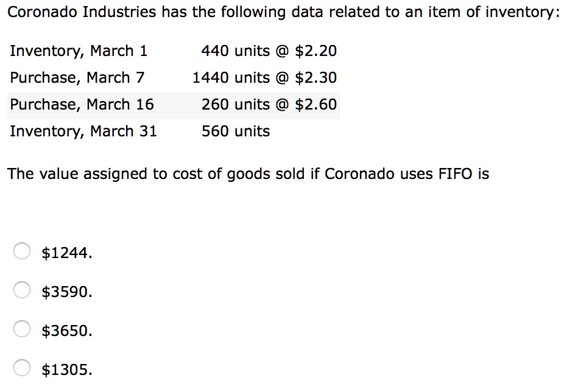Click the 560 units ending inventory cell
This screenshot has height=392, width=581.
[x=236, y=131]
